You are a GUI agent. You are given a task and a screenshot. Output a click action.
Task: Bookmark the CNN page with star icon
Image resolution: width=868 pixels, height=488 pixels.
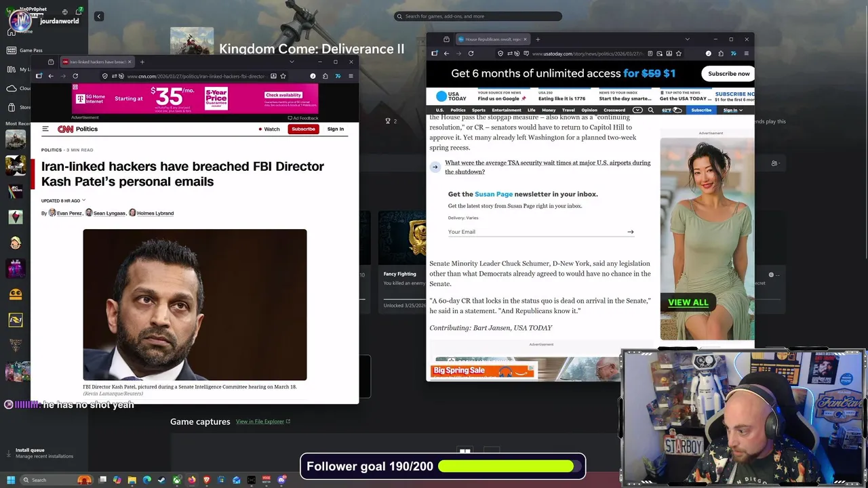283,76
